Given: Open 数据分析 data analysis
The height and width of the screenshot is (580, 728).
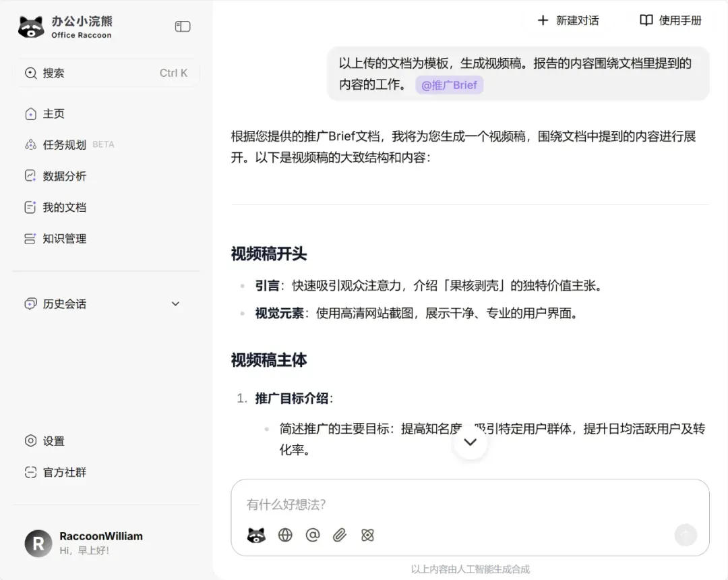Looking at the screenshot, I should click(x=65, y=176).
